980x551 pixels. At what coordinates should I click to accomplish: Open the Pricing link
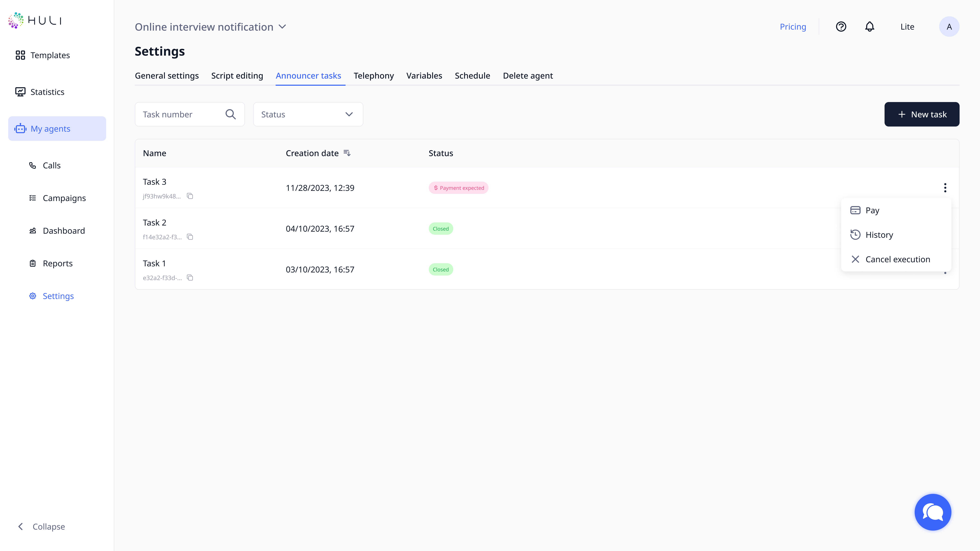(x=793, y=27)
